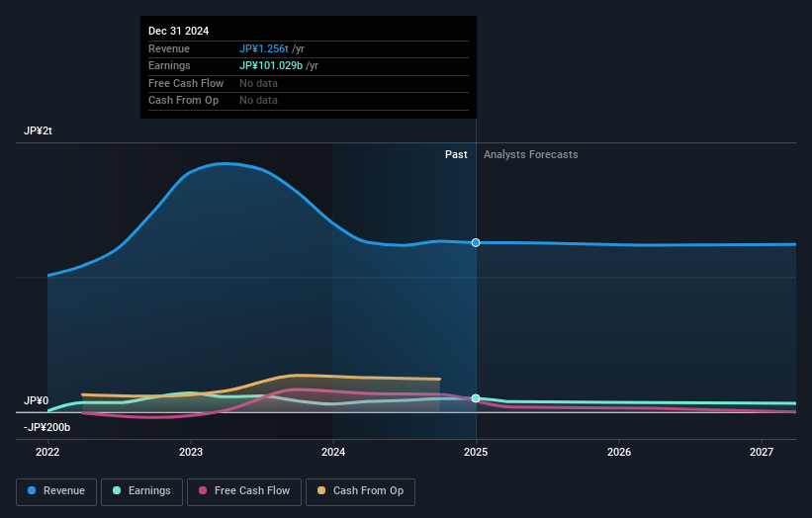Click the Past label on chart
This screenshot has height=518, width=812.
(x=456, y=155)
